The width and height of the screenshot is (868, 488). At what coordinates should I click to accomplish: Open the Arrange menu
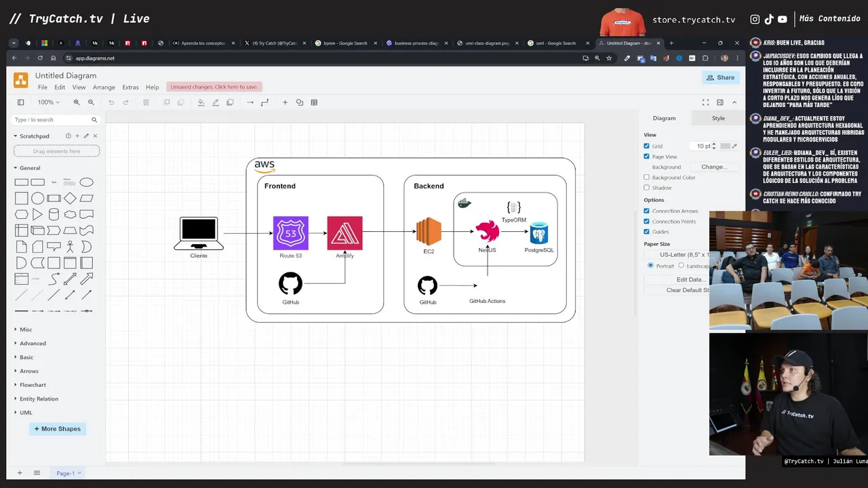click(104, 87)
